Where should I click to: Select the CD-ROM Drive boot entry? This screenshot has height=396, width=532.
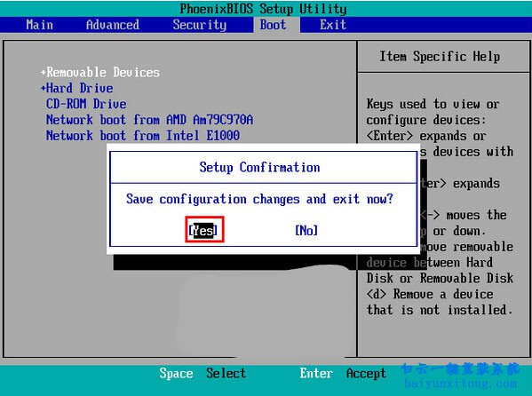pos(86,104)
